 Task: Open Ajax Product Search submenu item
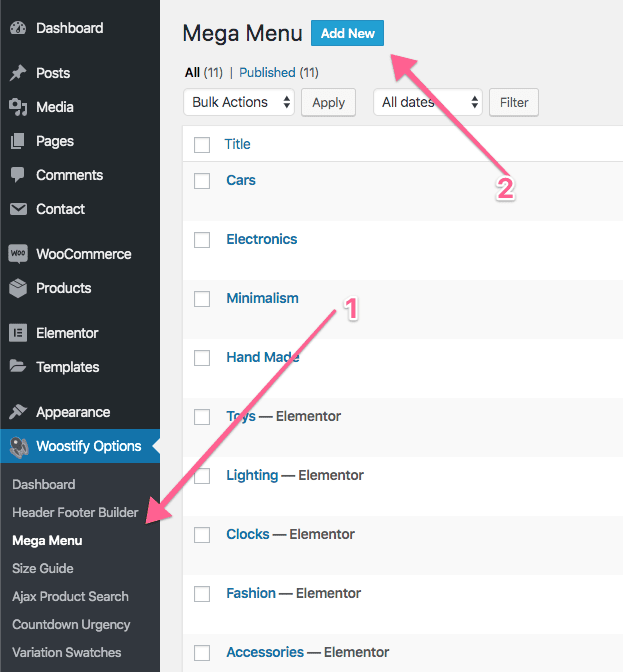[x=70, y=597]
